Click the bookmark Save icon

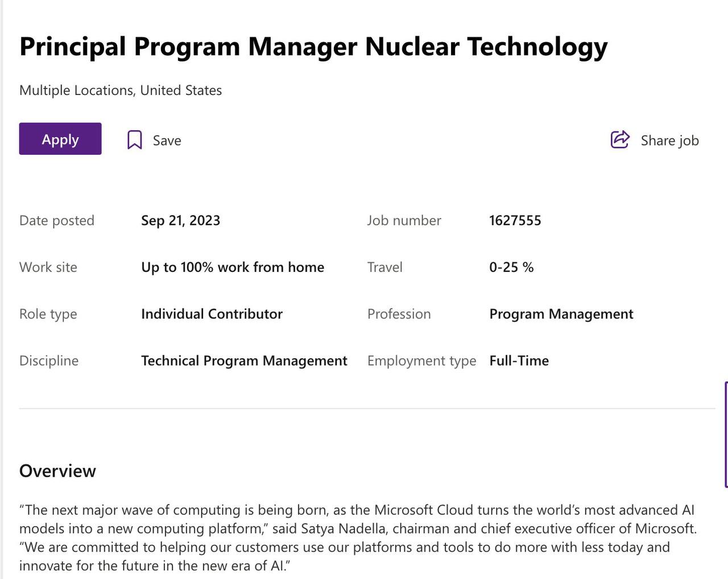[134, 140]
